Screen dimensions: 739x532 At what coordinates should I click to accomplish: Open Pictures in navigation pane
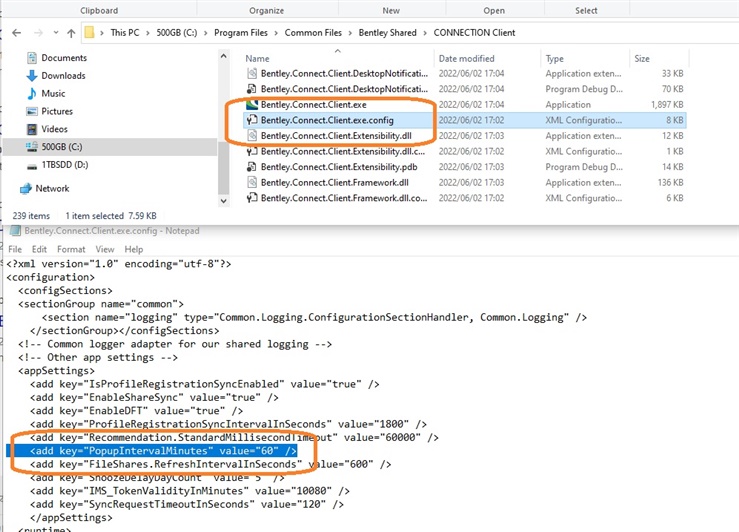point(57,111)
